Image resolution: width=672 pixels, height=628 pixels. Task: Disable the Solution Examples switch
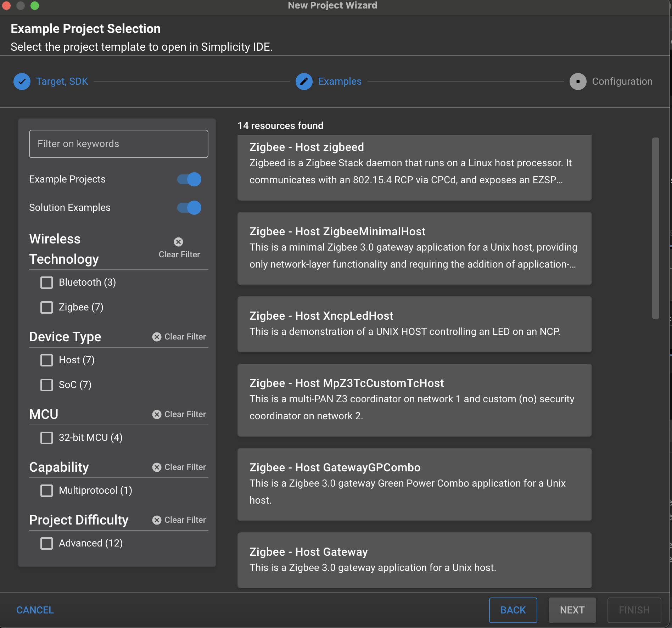pos(189,208)
